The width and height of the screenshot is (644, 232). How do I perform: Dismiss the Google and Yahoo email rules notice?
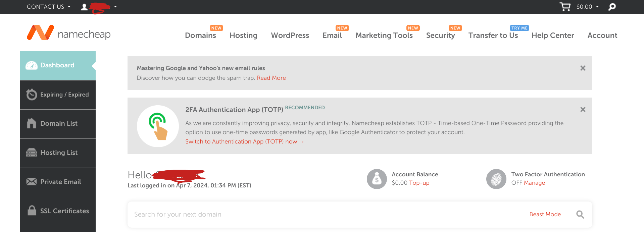tap(583, 68)
